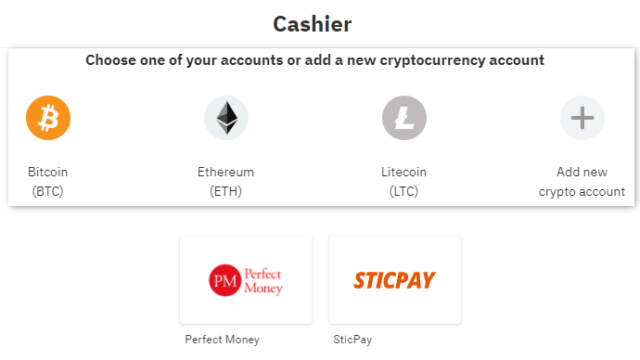Pick the gray Litecoin coin icon
This screenshot has height=360, width=640.
(x=404, y=118)
